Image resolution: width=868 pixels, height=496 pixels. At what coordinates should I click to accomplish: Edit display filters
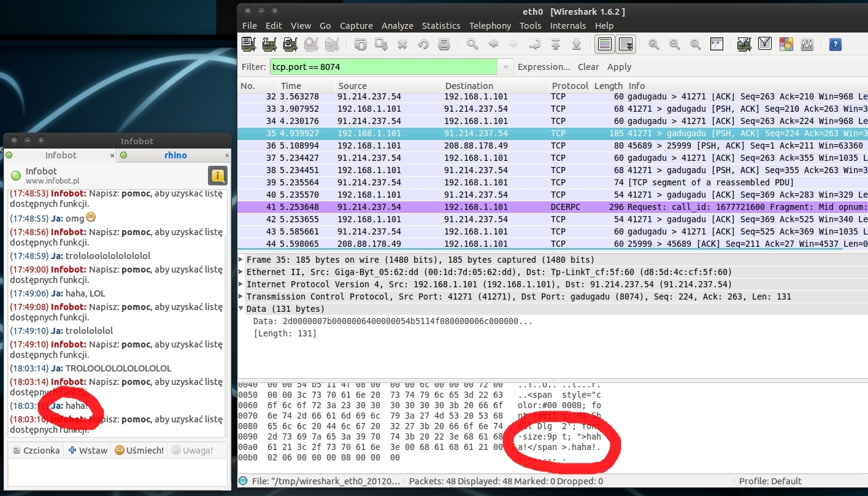pos(765,44)
